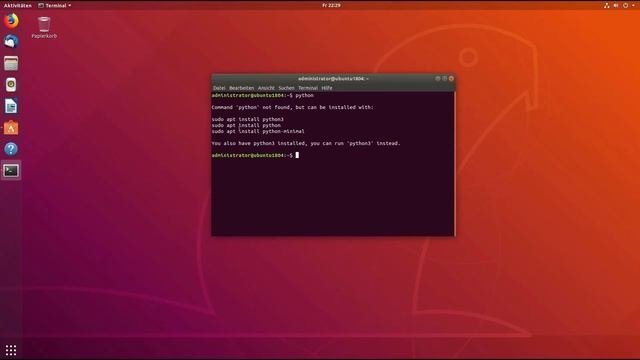Select the Papierkorb trash icon on desktop
640x360 pixels.
click(x=44, y=27)
